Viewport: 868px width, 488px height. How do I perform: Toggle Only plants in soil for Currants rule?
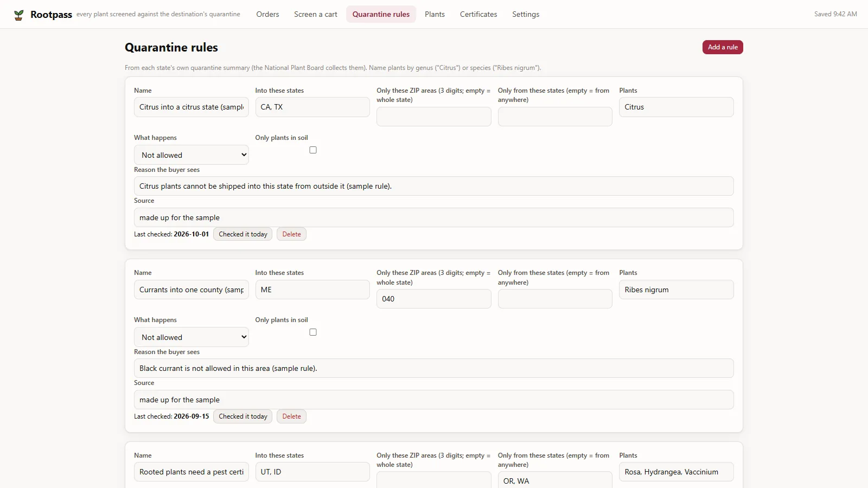(x=313, y=332)
